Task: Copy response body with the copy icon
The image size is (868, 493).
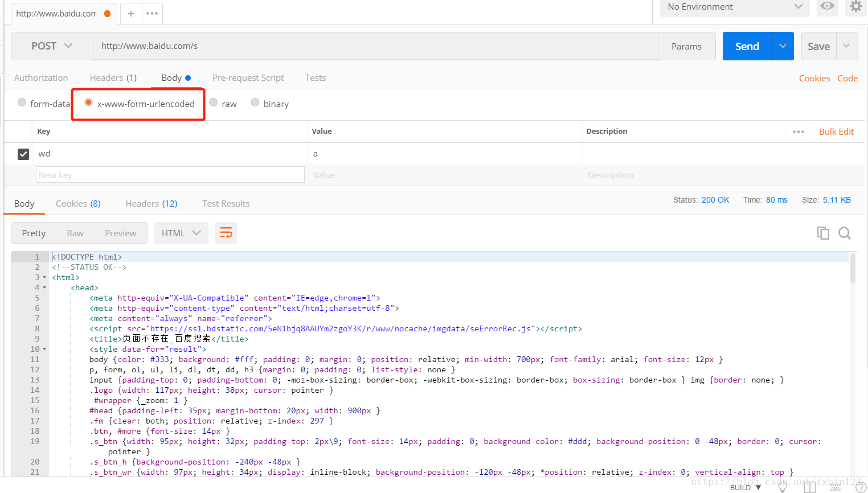Action: (823, 233)
